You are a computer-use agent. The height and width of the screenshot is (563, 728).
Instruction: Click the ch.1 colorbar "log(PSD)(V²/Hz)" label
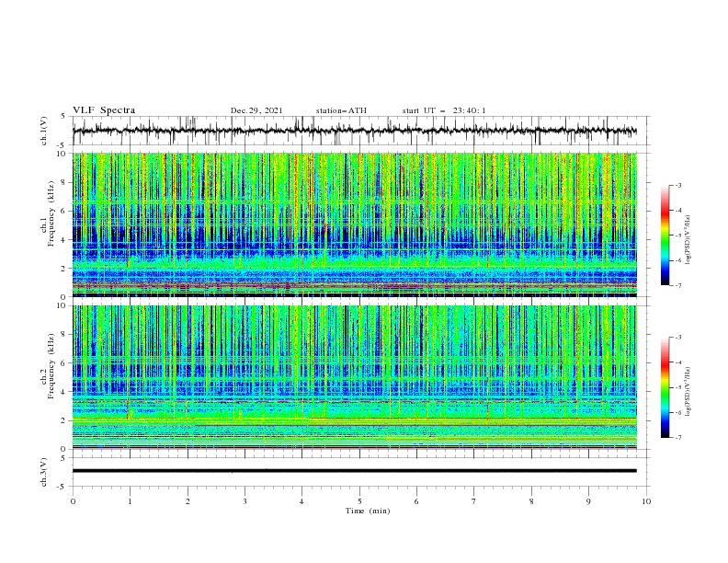coord(688,240)
